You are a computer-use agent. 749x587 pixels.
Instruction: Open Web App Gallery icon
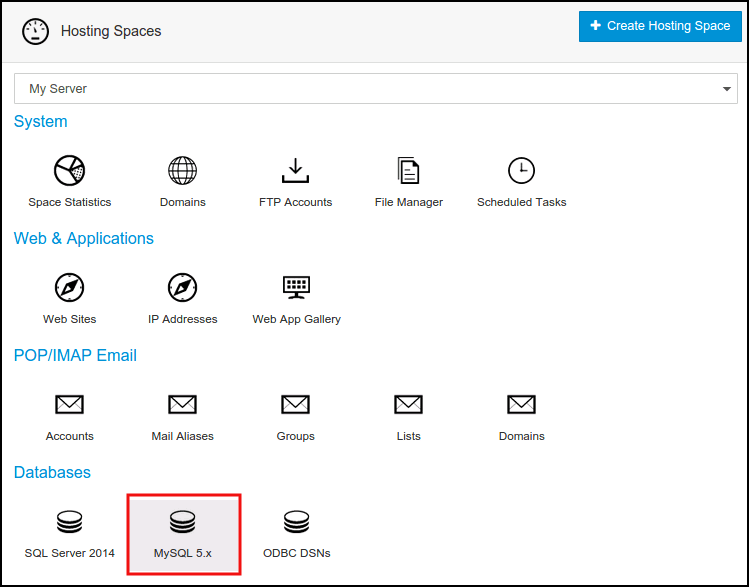pyautogui.click(x=296, y=288)
